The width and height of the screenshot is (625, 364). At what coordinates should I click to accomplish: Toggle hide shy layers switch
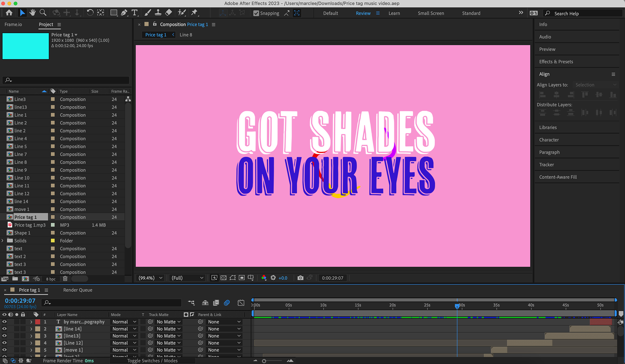[205, 303]
